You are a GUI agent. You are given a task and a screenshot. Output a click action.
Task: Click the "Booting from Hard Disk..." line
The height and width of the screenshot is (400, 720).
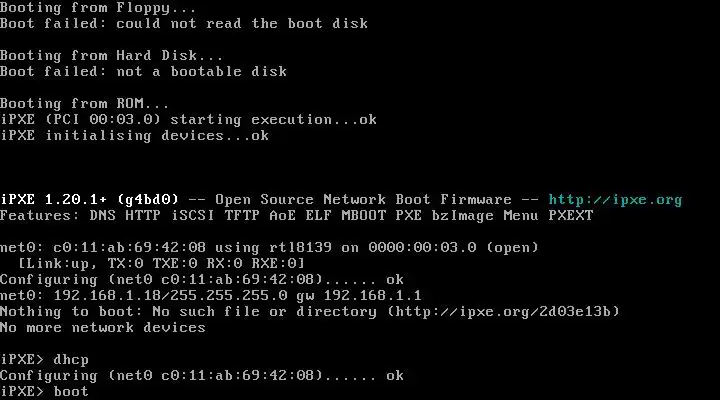point(112,56)
